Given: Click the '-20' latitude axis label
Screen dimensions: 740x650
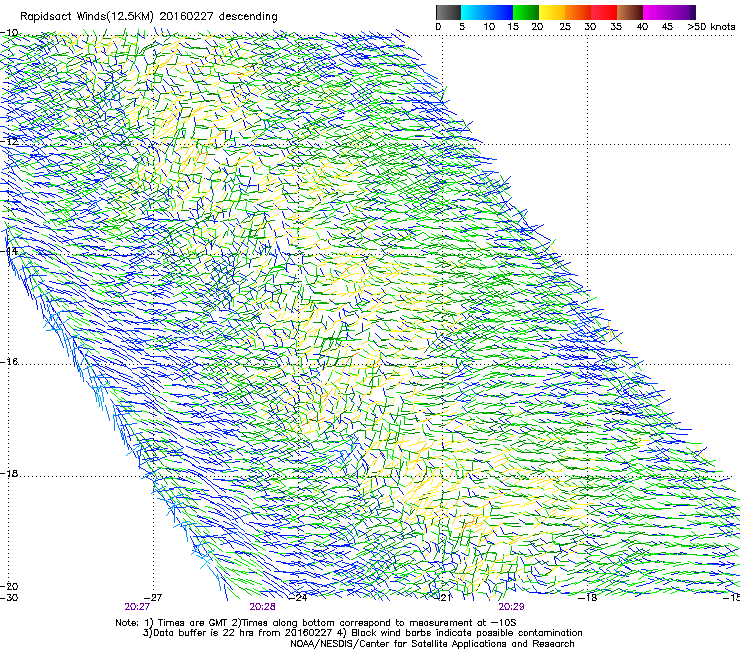Looking at the screenshot, I should click(x=9, y=586).
